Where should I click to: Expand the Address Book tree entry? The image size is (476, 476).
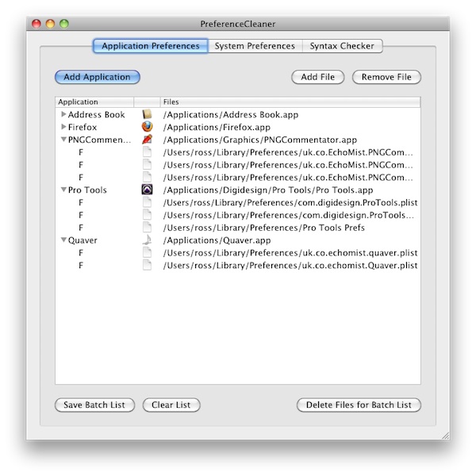(x=63, y=115)
